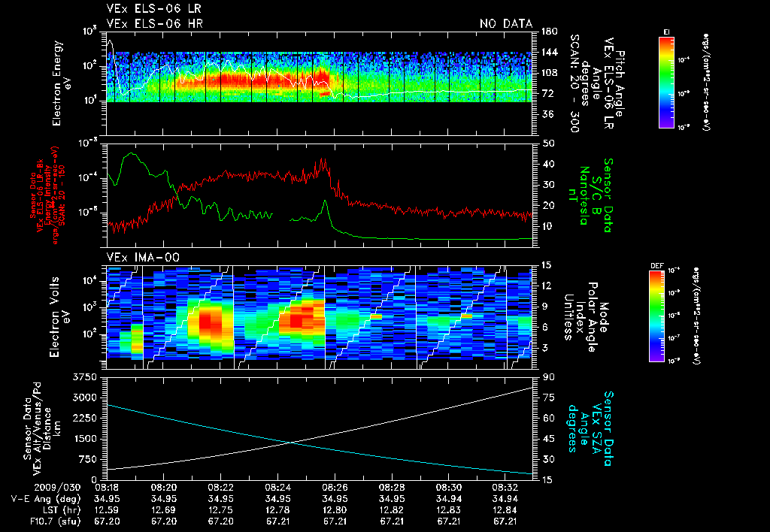Click the 08:28 time tick label
This screenshot has width=770, height=532.
click(392, 489)
